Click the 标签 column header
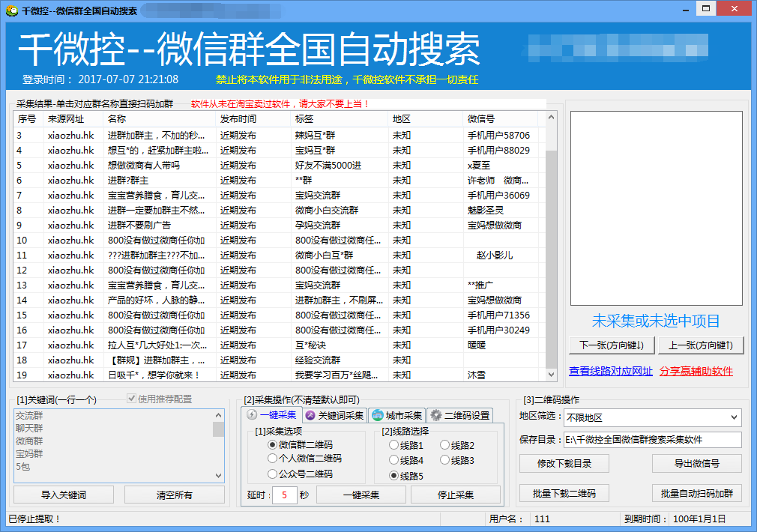 click(x=340, y=118)
